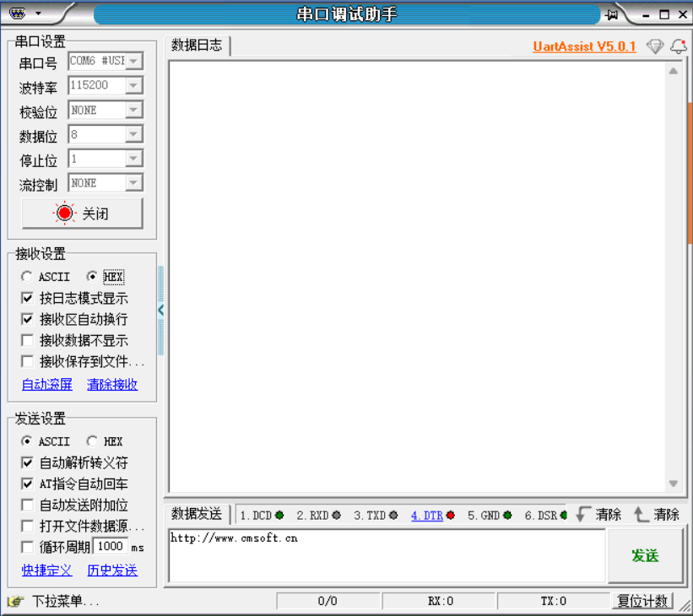The width and height of the screenshot is (693, 616).
Task: Click the 4.DTR link label
Action: (427, 516)
